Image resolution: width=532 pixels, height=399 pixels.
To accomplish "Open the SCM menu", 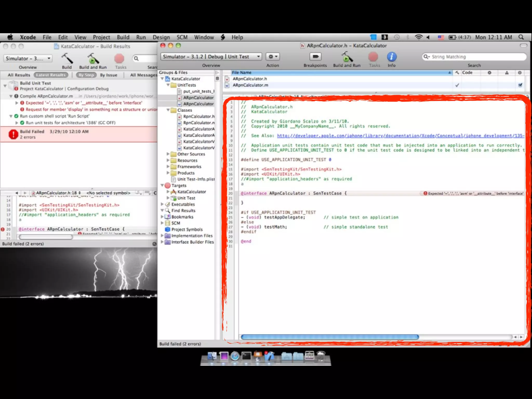I will click(182, 37).
